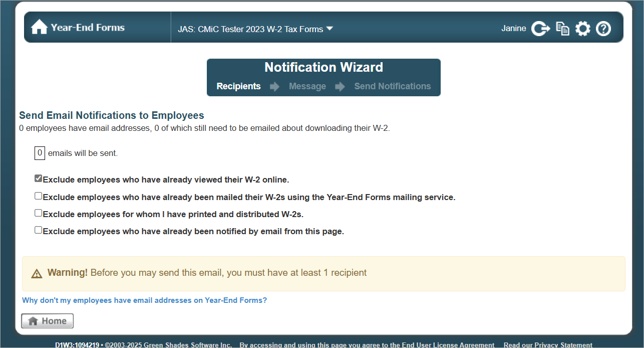Click the Notification Wizard heading
Screen dimensions: 644x348
(x=324, y=68)
